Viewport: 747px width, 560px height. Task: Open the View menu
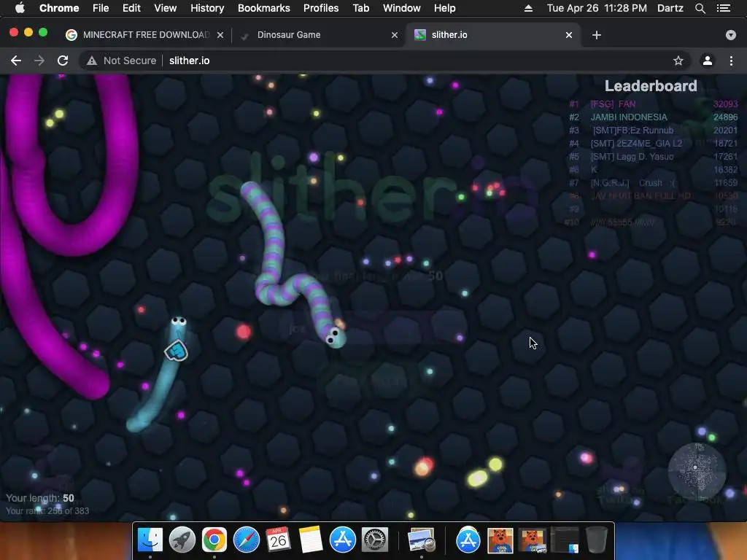coord(166,8)
